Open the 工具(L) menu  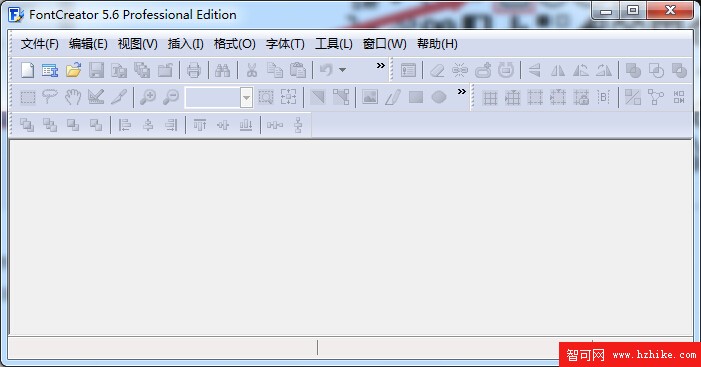click(334, 44)
